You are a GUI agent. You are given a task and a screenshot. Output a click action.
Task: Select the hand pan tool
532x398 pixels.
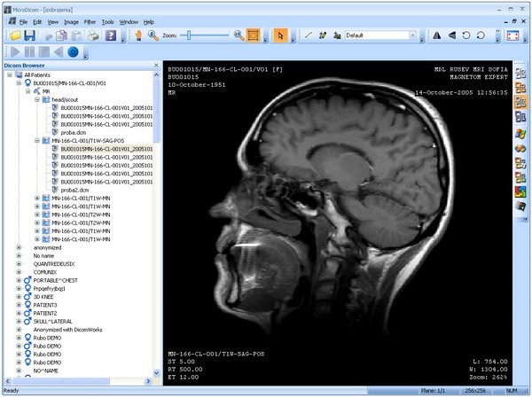(138, 35)
